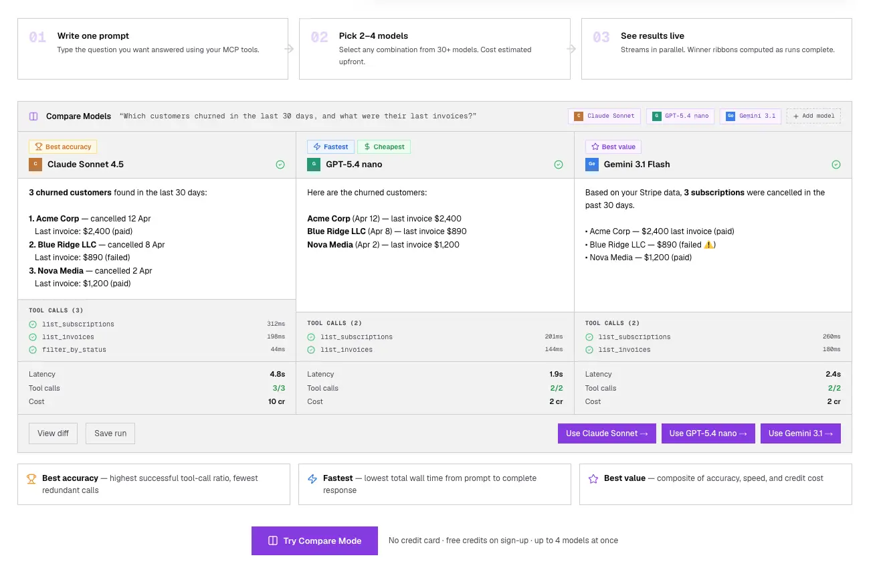Click the lightning icon in Fastest legend
The image size is (879, 588).
point(312,479)
